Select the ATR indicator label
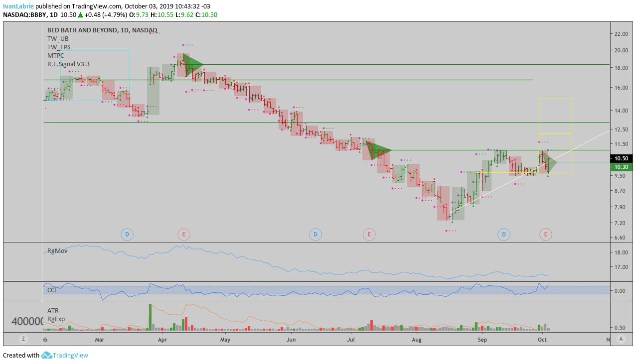 pos(53,310)
